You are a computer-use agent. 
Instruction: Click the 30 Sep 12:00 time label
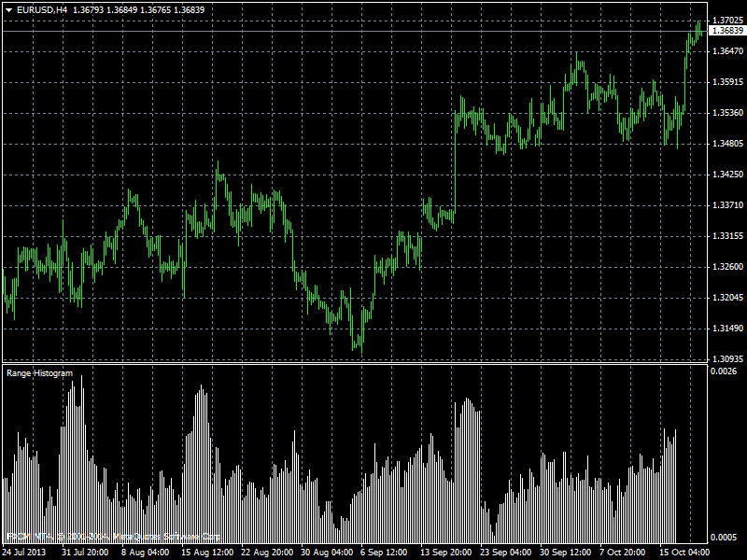tap(566, 553)
